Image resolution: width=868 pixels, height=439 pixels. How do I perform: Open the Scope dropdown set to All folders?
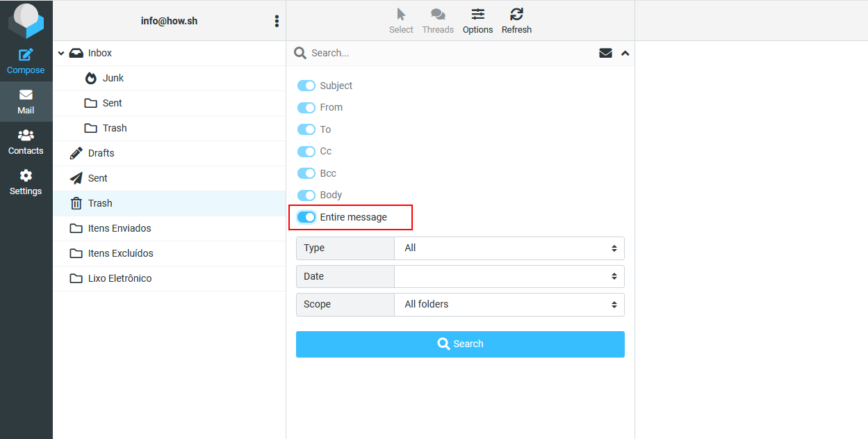[509, 304]
